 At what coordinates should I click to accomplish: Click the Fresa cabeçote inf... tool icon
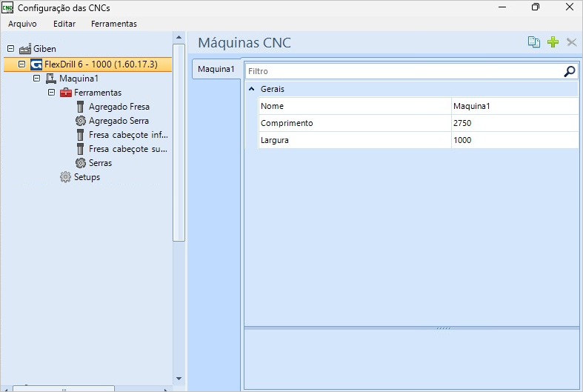(80, 135)
